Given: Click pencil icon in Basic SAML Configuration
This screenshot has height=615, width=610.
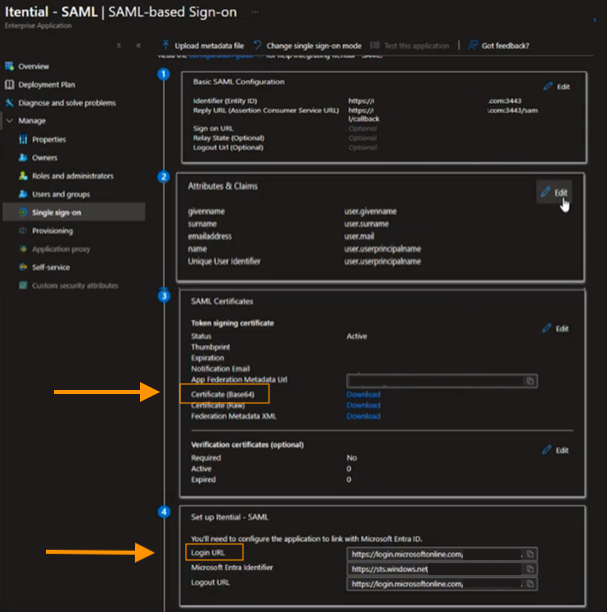Looking at the screenshot, I should click(x=547, y=87).
